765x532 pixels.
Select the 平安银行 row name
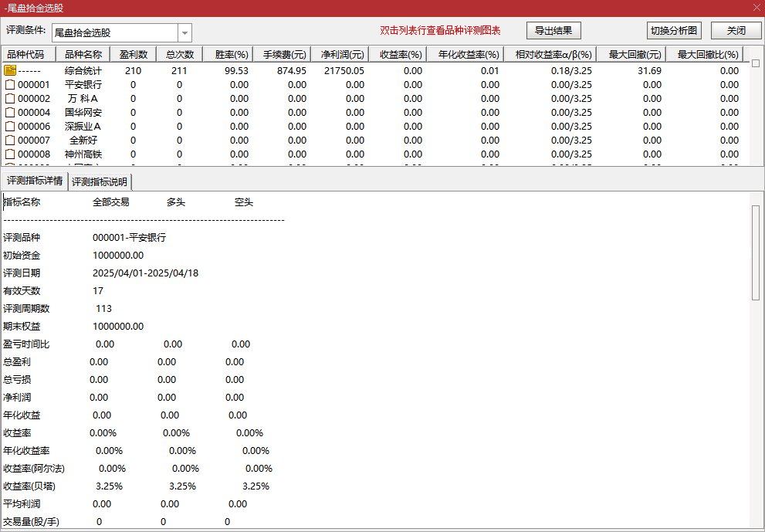pyautogui.click(x=83, y=84)
